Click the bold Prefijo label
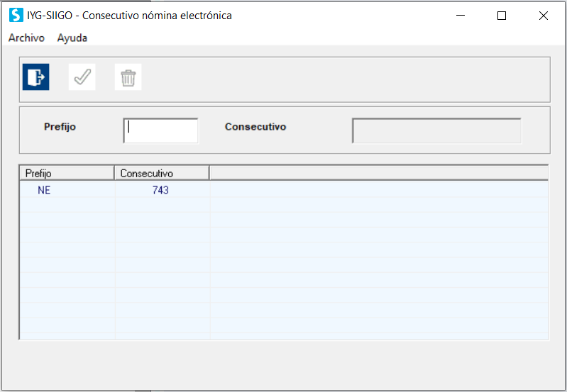 click(x=60, y=127)
